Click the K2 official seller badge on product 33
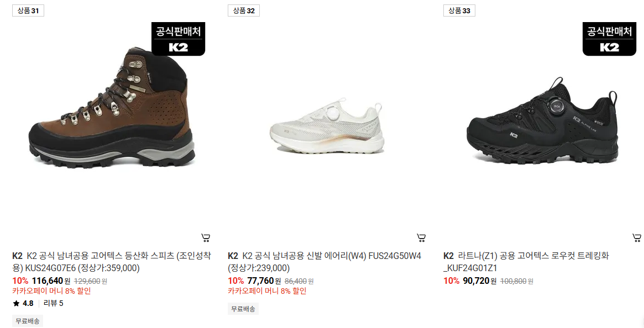Image resolution: width=644 pixels, height=328 pixels. (x=610, y=39)
